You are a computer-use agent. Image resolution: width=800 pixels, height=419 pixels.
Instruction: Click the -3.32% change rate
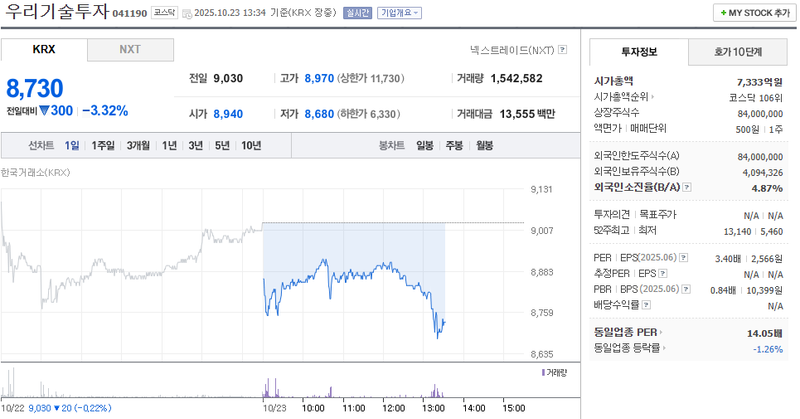105,111
